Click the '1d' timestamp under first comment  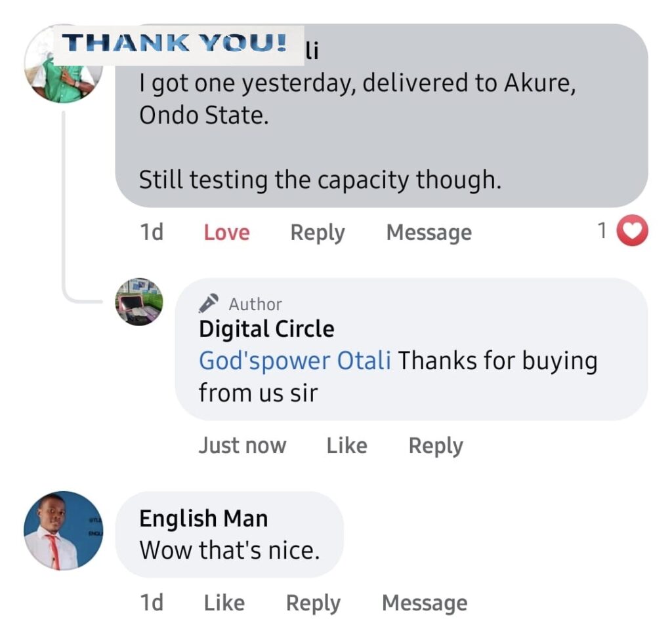[152, 232]
